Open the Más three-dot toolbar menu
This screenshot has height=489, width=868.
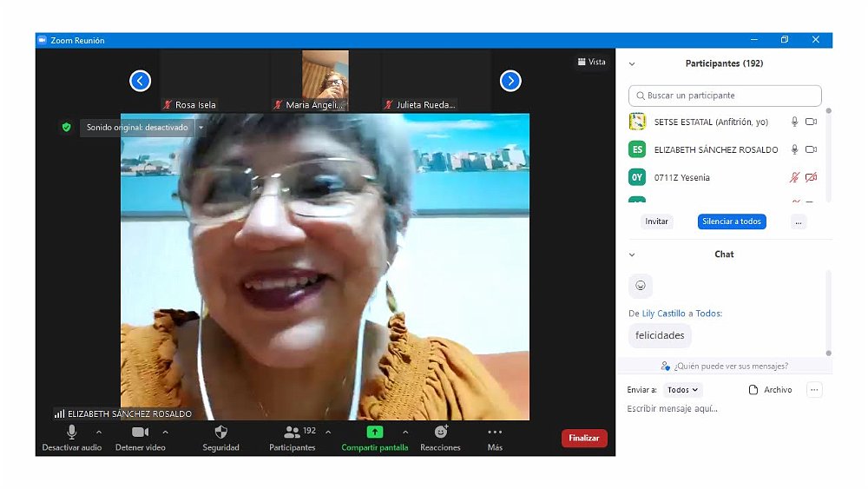click(495, 432)
